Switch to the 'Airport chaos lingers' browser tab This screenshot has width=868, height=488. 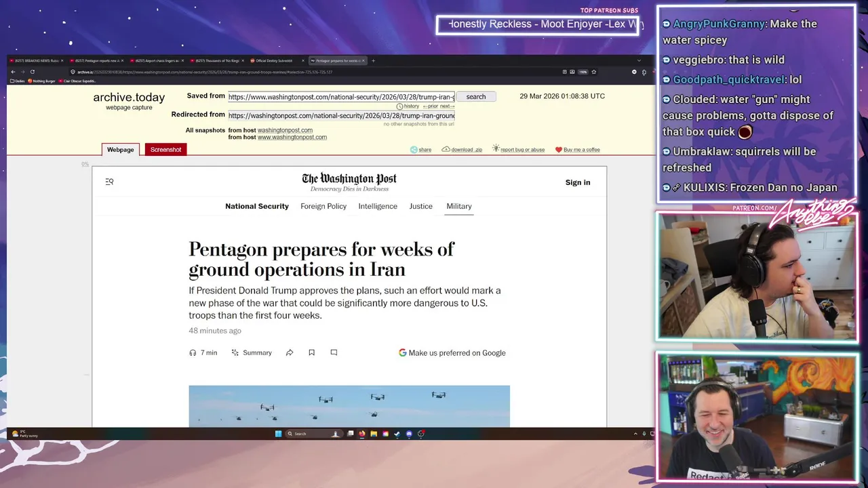[157, 61]
